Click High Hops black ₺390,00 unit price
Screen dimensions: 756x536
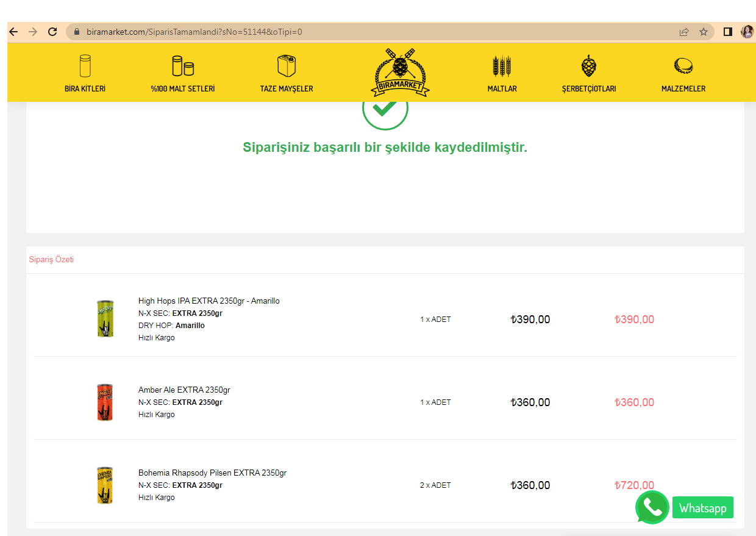[x=530, y=320]
